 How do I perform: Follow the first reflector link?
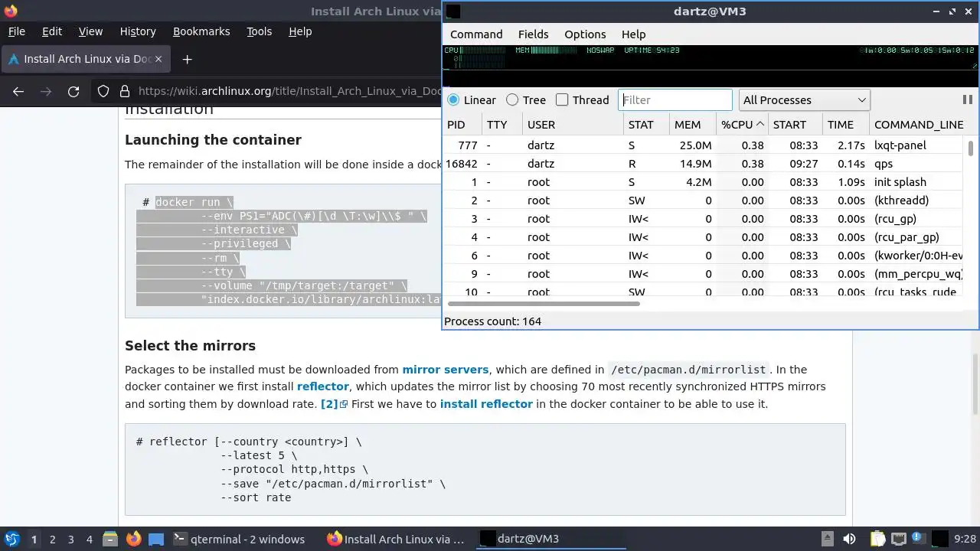tap(323, 386)
